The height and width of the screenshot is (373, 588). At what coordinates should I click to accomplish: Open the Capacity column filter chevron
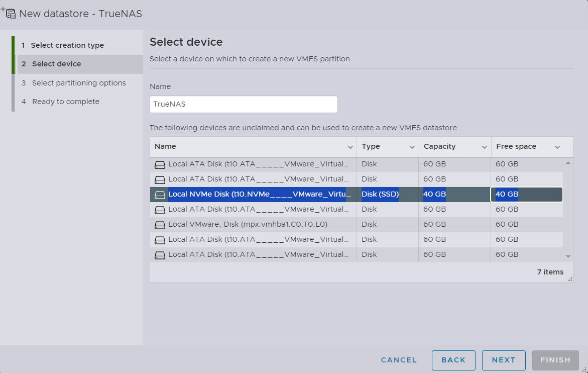pos(485,147)
